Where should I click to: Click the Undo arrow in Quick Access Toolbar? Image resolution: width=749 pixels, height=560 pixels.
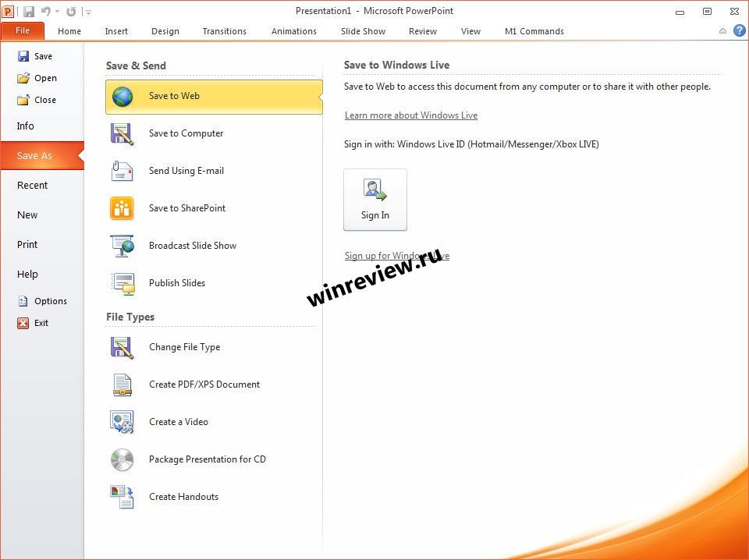click(x=46, y=11)
